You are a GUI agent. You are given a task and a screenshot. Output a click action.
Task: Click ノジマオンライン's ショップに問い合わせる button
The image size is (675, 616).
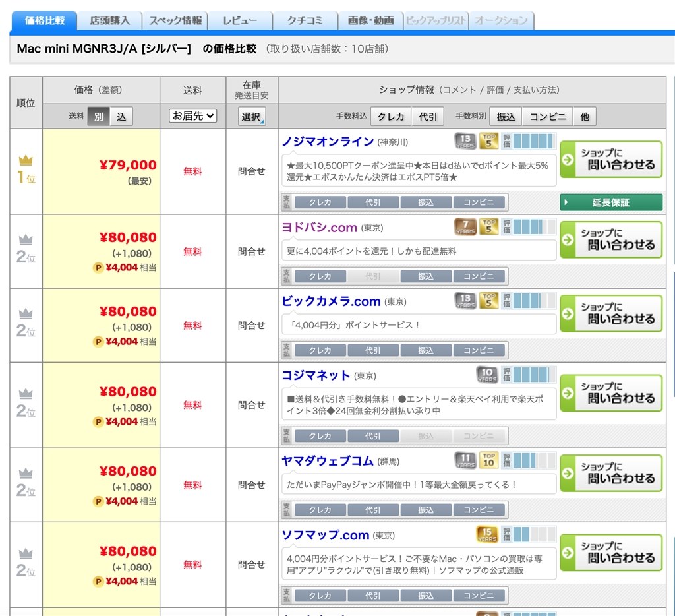[x=611, y=160]
